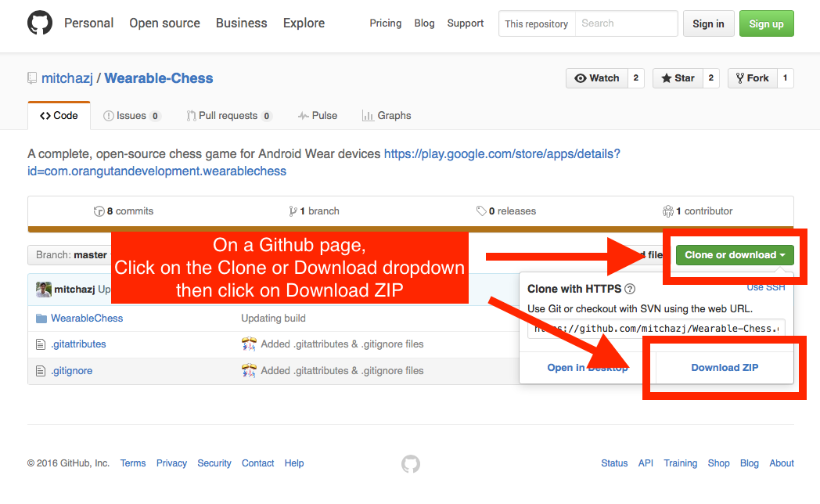Open the Branch: master dropdown

tap(70, 255)
